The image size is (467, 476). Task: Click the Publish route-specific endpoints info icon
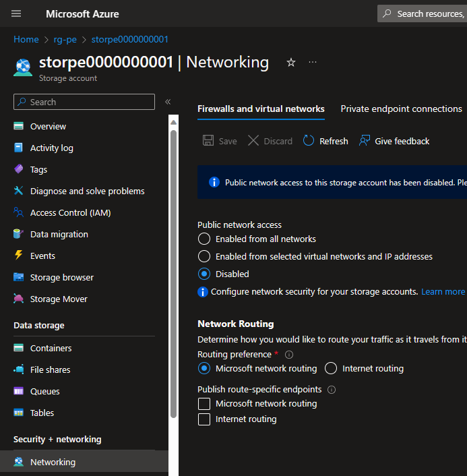point(332,390)
